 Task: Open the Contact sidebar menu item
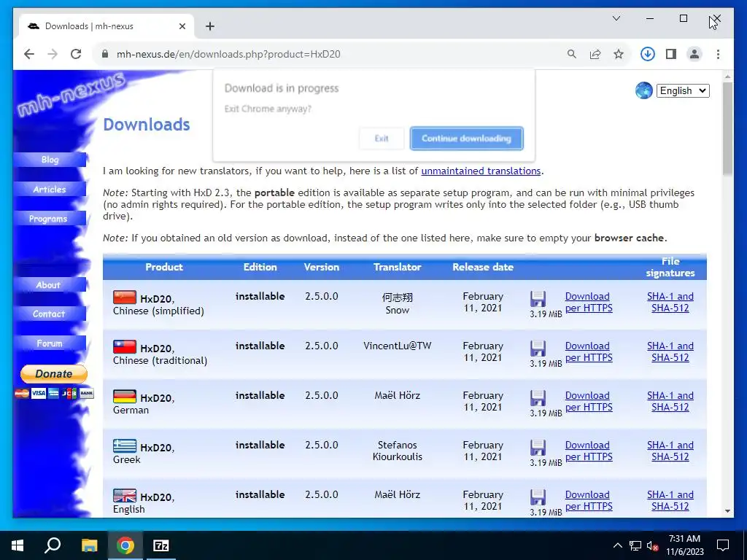50,314
